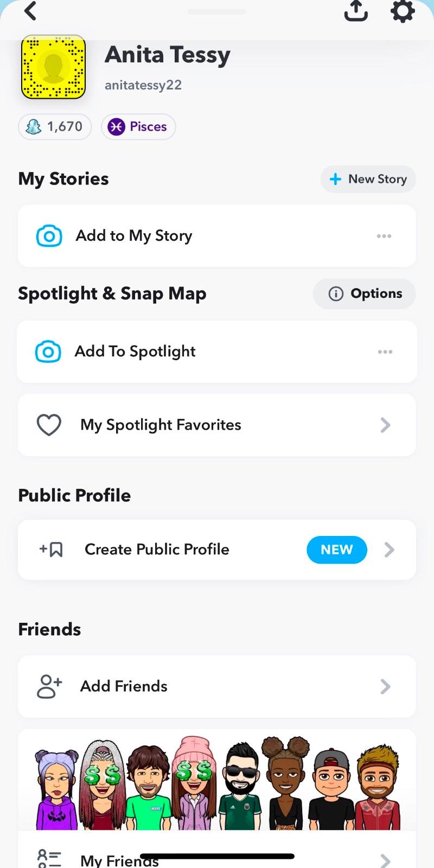Open the Pisces zodiac badge
This screenshot has height=868, width=434.
click(x=138, y=126)
